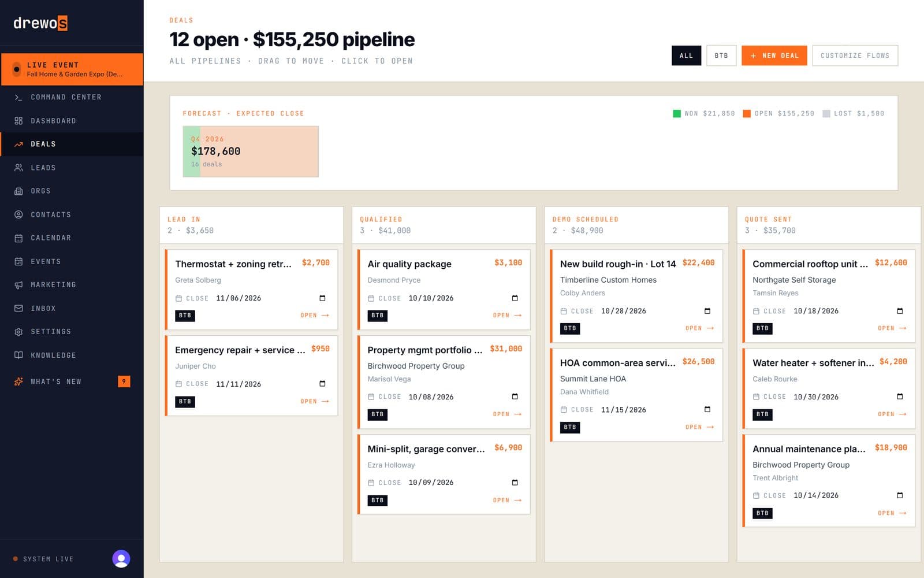The width and height of the screenshot is (924, 578).
Task: Open date picker on Mini-split garage card
Action: (515, 483)
